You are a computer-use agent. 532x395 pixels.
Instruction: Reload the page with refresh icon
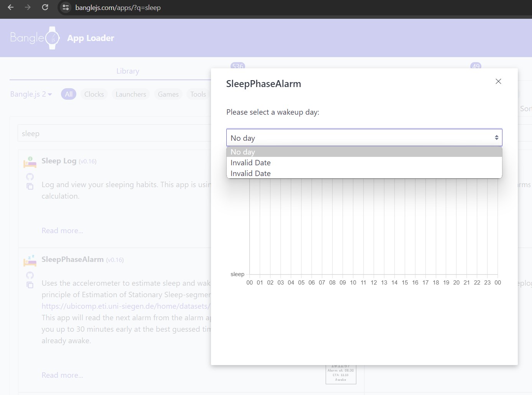[45, 7]
